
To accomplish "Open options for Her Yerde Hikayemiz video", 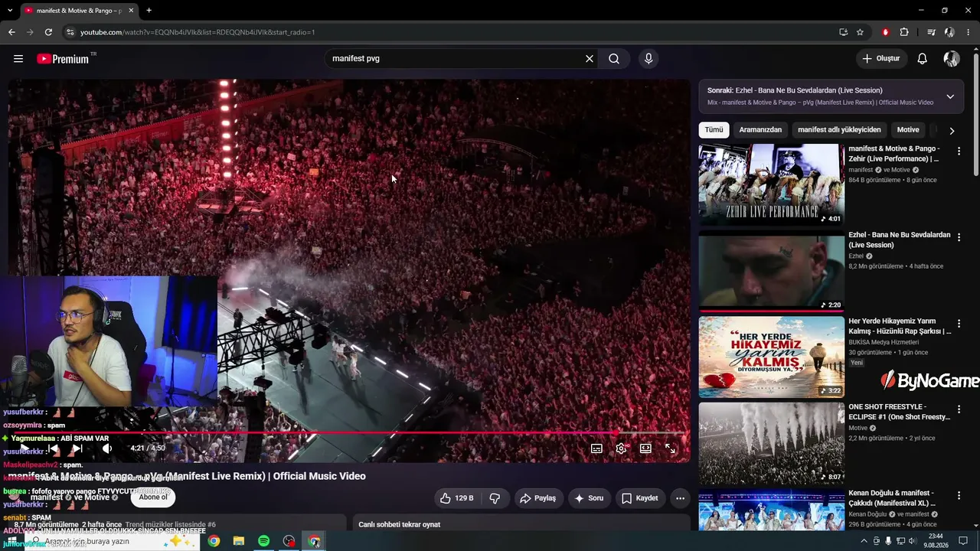I will pos(959,324).
